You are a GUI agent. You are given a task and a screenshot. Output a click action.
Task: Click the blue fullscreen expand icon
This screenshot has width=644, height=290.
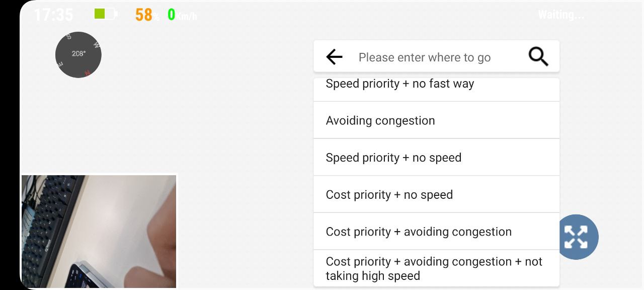pyautogui.click(x=576, y=237)
